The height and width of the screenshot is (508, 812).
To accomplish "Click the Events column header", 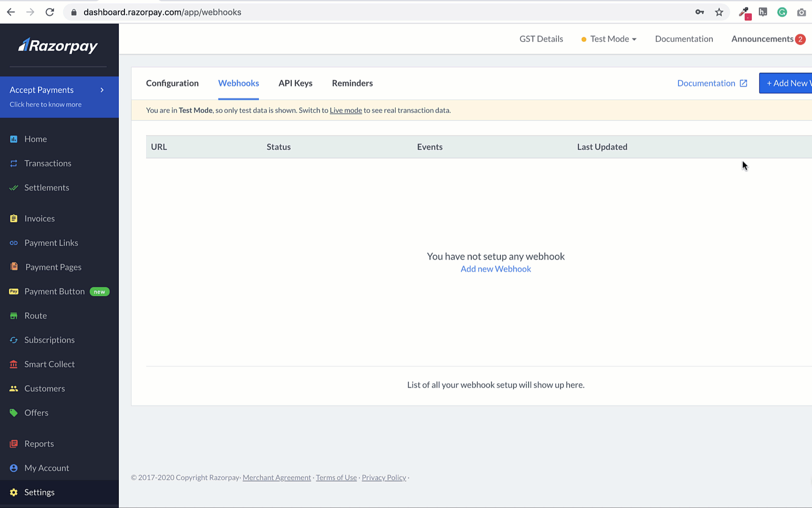I will click(x=430, y=147).
